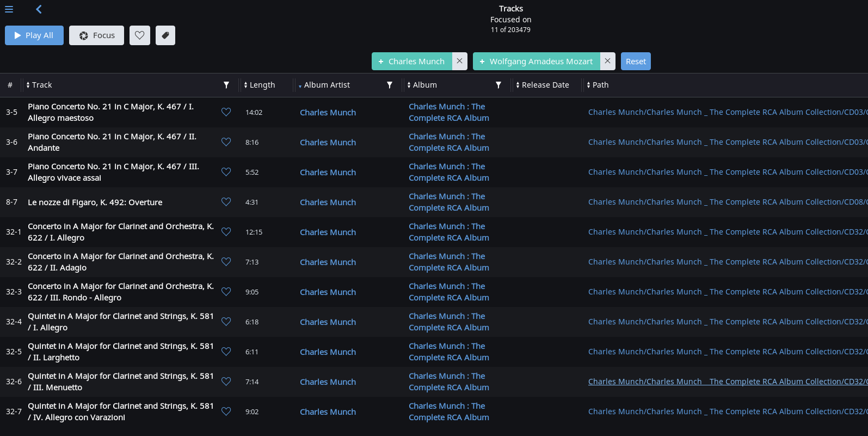Sort by the Album column header
This screenshot has height=436, width=868.
point(422,85)
